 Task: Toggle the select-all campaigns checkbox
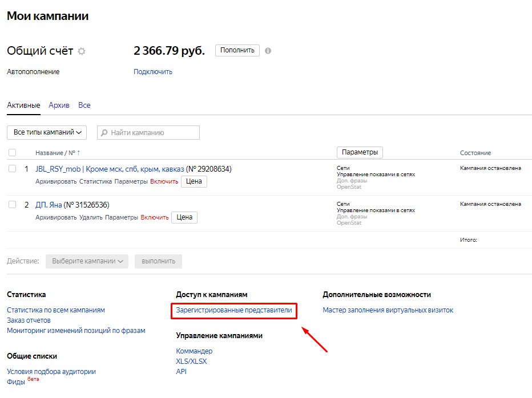click(13, 153)
